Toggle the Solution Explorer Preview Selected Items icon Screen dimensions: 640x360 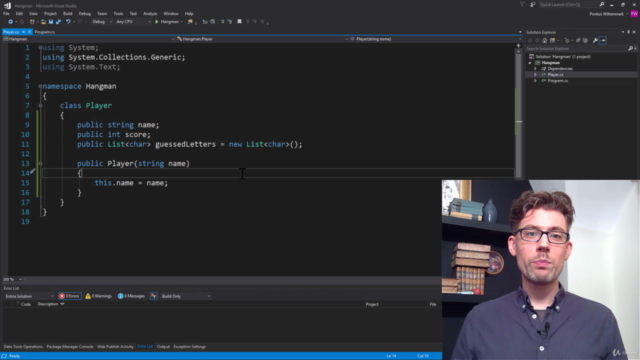click(x=603, y=40)
